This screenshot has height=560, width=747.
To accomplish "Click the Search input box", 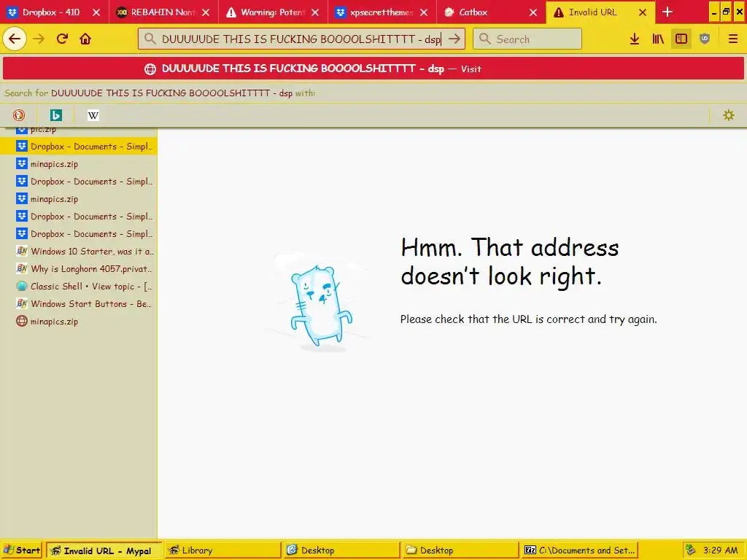I will [527, 39].
